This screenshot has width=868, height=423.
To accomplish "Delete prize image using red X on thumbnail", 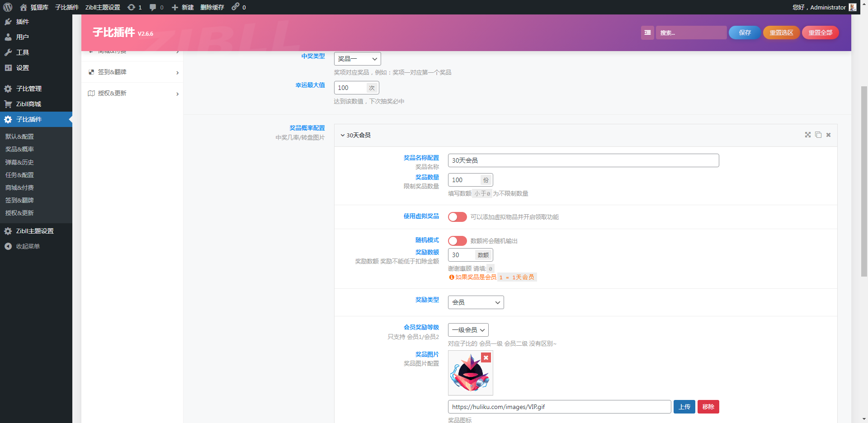I will point(486,357).
